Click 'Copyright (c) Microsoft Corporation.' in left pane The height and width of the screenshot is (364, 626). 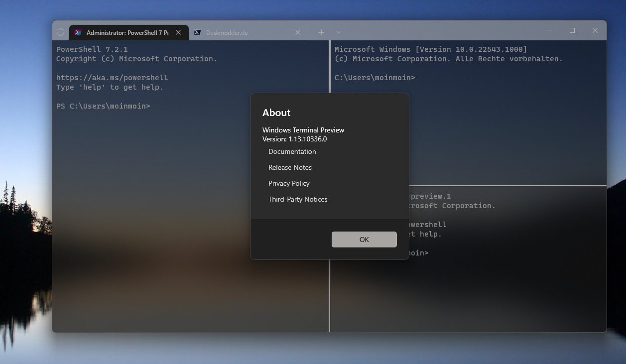tap(136, 59)
